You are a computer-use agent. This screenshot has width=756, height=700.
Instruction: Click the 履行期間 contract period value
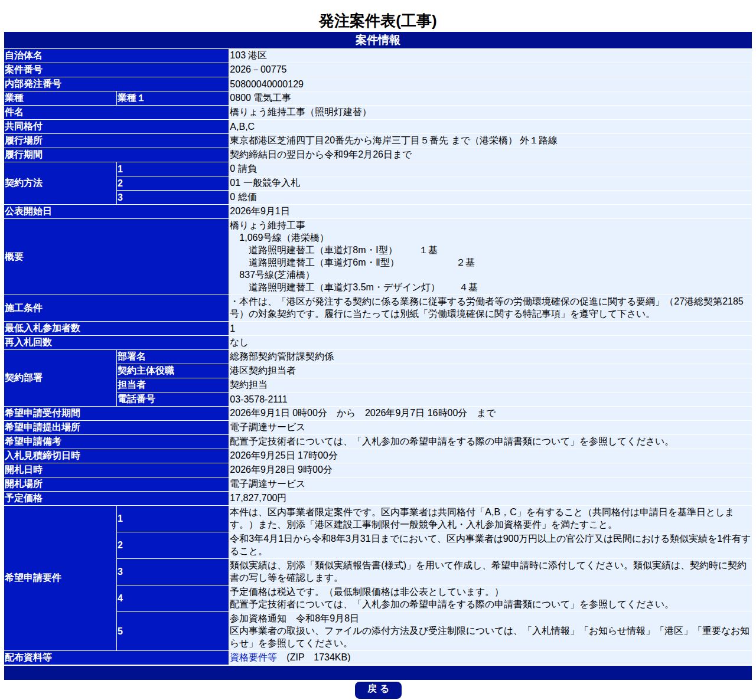(x=321, y=155)
